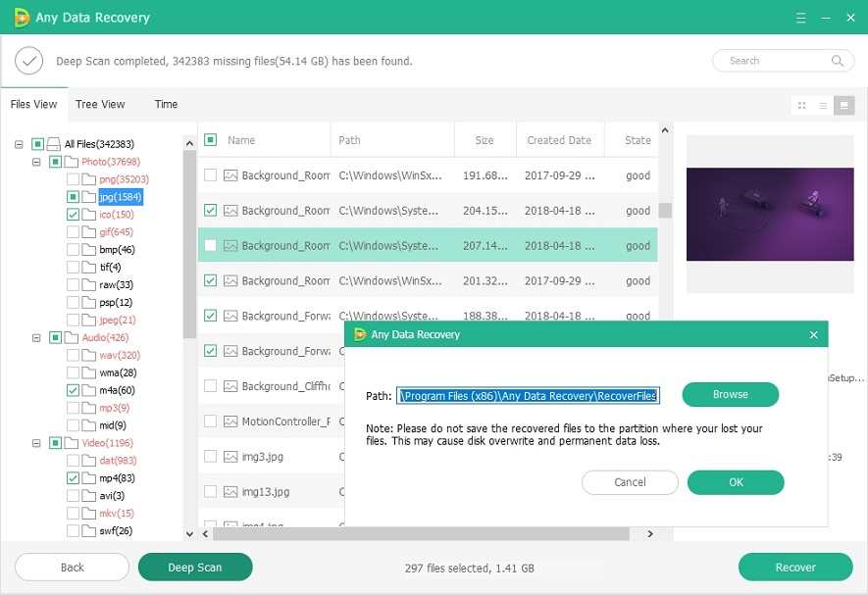Click the recovery Path input field
Viewport: 868px width, 595px height.
coord(528,395)
